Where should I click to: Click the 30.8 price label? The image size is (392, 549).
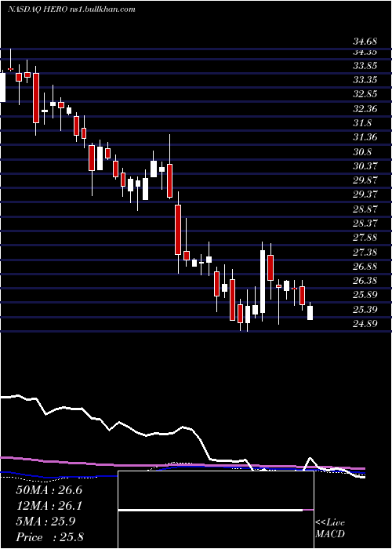point(362,152)
